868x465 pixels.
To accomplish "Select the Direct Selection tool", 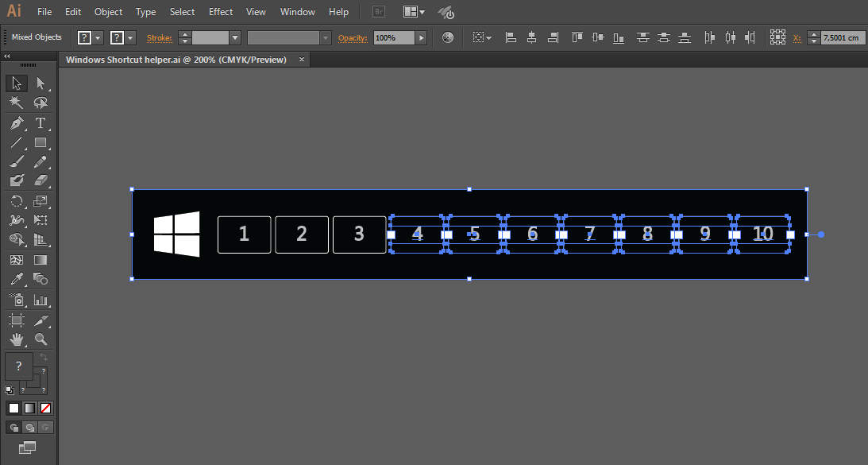I will pos(41,83).
